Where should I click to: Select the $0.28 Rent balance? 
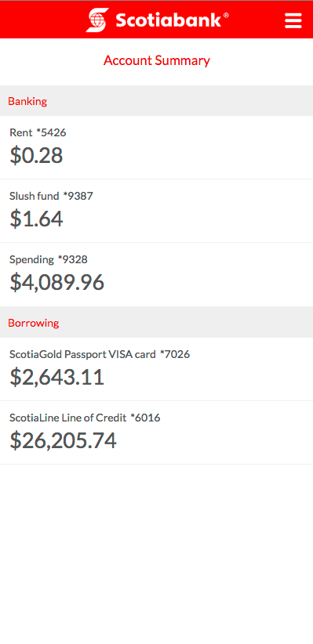pos(36,155)
